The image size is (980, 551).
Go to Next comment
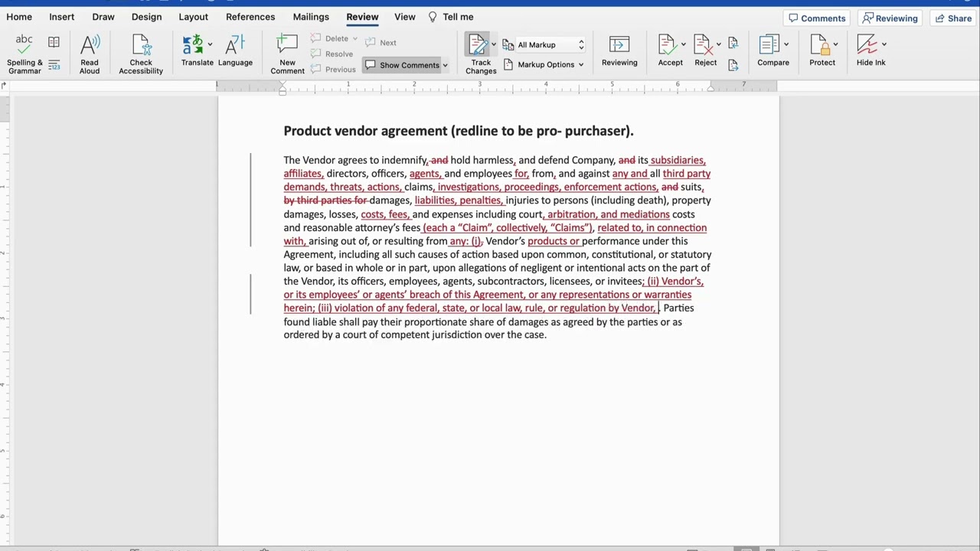tap(381, 43)
